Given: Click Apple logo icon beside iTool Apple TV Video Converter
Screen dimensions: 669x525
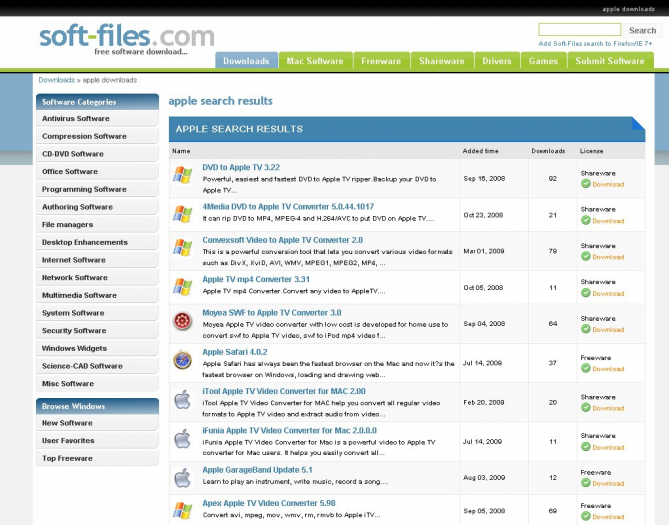Looking at the screenshot, I should (x=183, y=400).
